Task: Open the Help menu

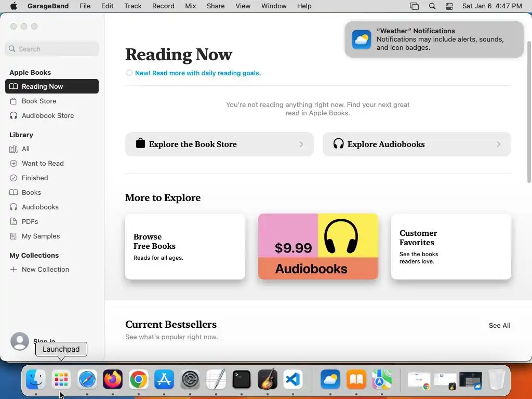Action: (304, 6)
